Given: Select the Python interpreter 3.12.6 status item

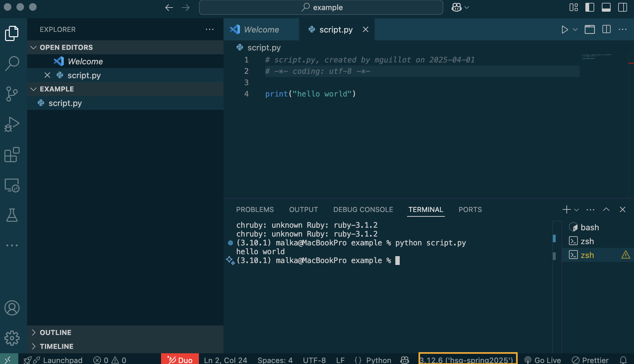Looking at the screenshot, I should click(x=467, y=360).
